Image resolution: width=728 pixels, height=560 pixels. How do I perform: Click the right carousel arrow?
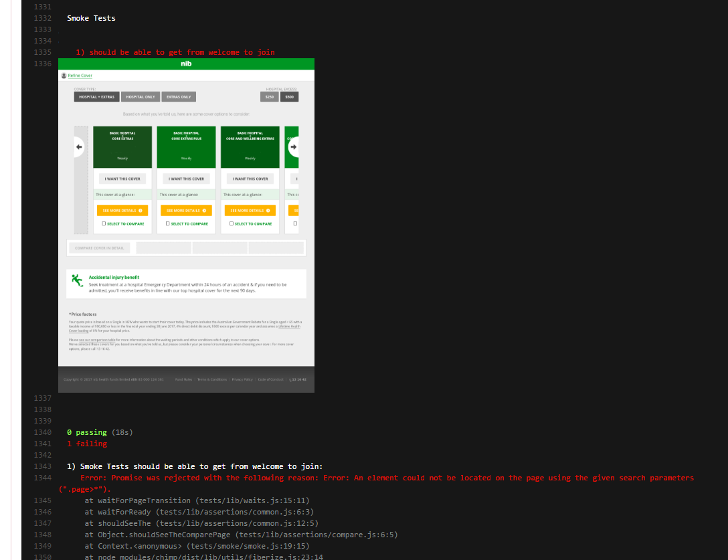coord(292,147)
